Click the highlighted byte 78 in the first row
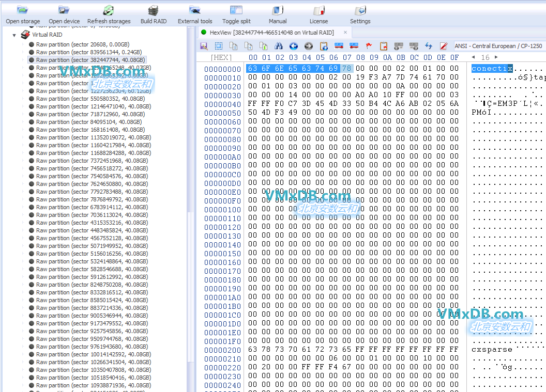546x392 pixels. (346, 69)
